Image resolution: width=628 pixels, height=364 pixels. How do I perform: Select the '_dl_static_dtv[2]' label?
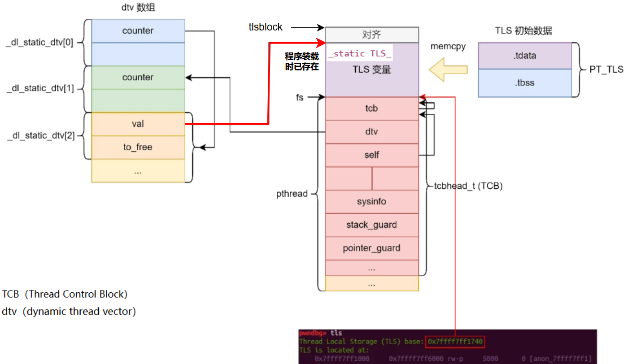[x=41, y=135]
